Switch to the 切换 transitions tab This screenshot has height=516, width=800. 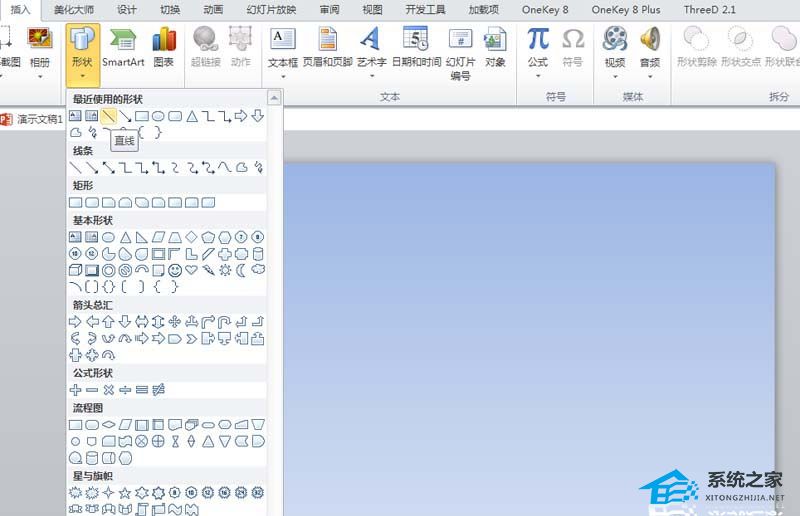pyautogui.click(x=170, y=10)
